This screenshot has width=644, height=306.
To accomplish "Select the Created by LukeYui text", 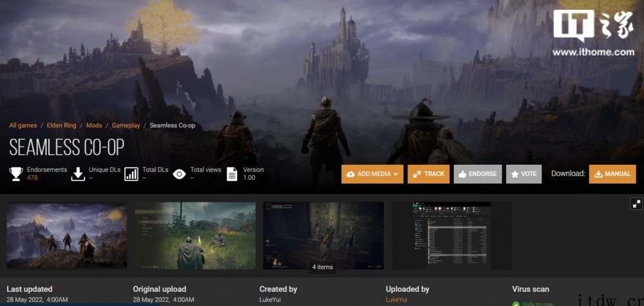I will (x=270, y=300).
